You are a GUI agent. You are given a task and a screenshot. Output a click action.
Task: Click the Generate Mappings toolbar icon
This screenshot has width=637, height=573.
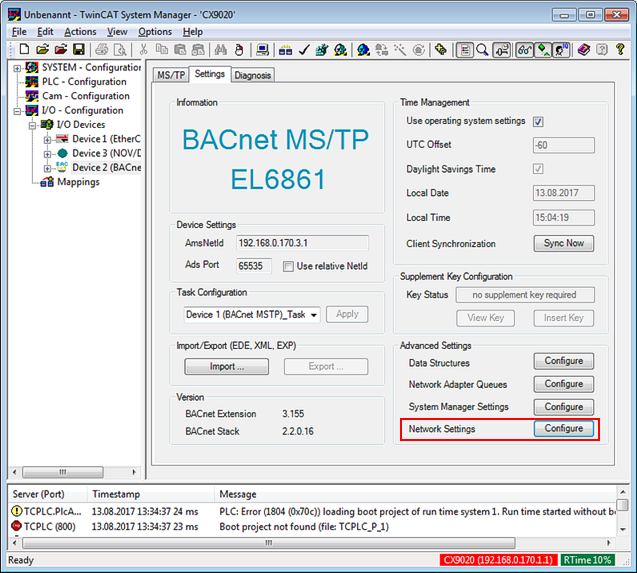click(x=285, y=50)
